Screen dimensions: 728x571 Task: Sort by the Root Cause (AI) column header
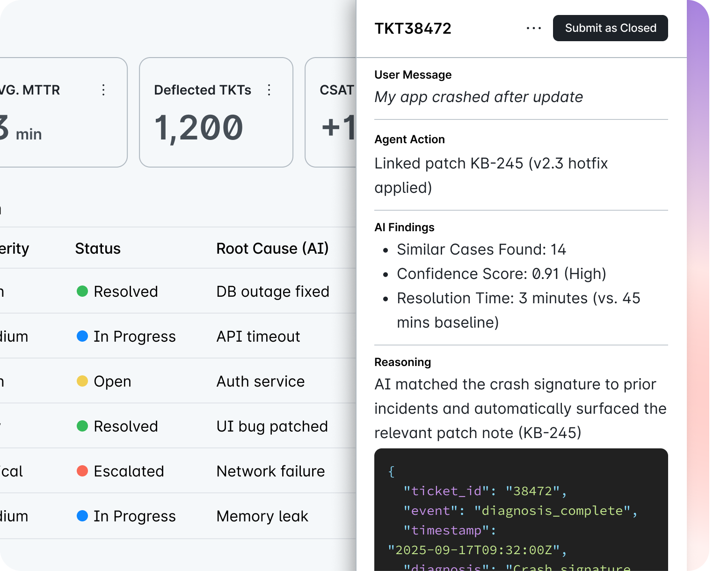[272, 249]
